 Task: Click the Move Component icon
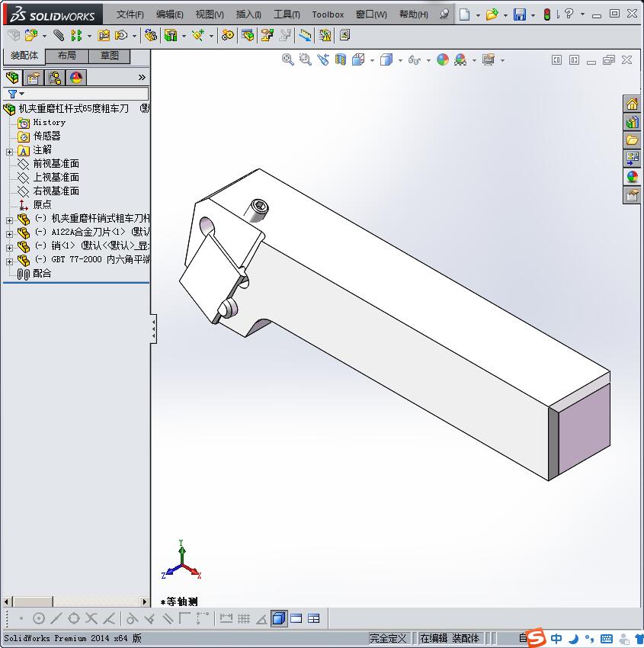tap(121, 36)
